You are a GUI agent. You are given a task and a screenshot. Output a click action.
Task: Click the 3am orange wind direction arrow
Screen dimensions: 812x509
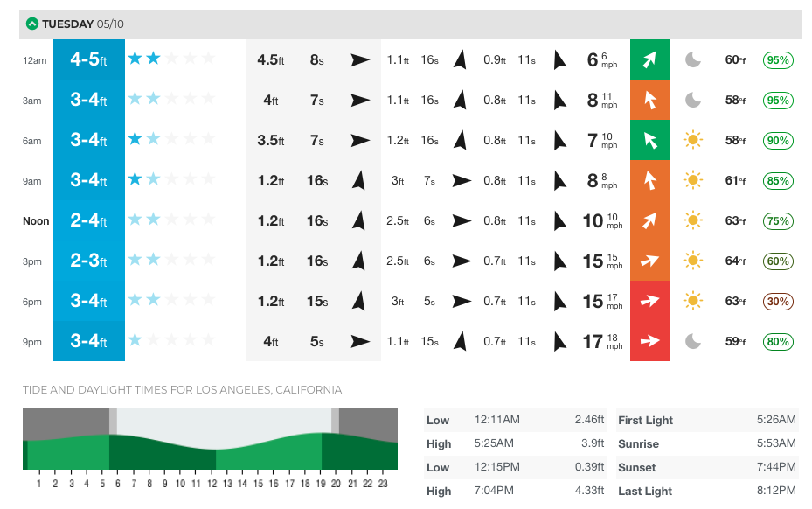click(x=649, y=100)
